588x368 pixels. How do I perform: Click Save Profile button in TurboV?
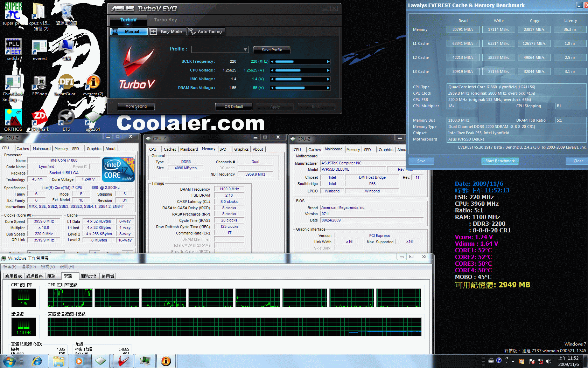pos(272,50)
